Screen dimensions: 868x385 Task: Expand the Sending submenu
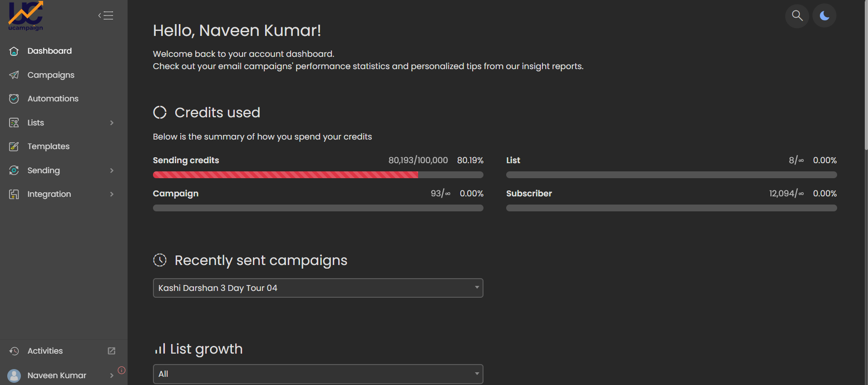[112, 170]
